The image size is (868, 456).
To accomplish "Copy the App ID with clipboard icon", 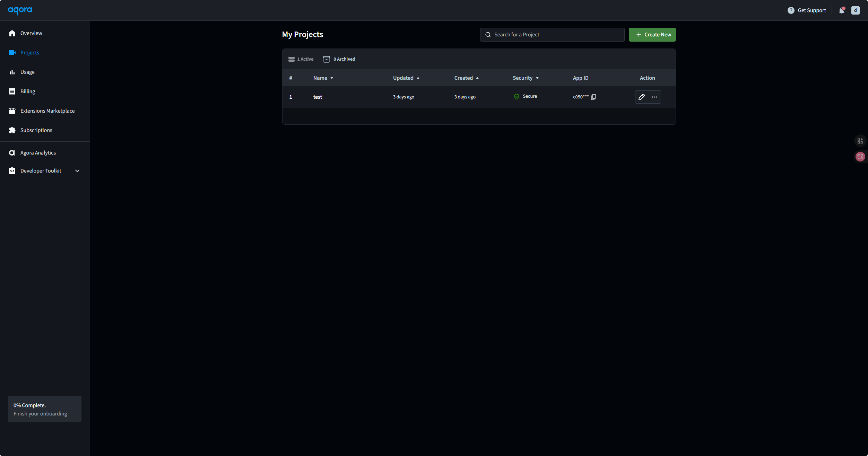I will tap(593, 97).
